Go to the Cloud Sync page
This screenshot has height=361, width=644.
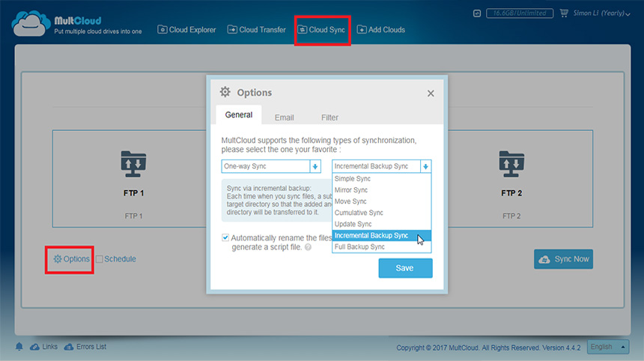coord(321,29)
